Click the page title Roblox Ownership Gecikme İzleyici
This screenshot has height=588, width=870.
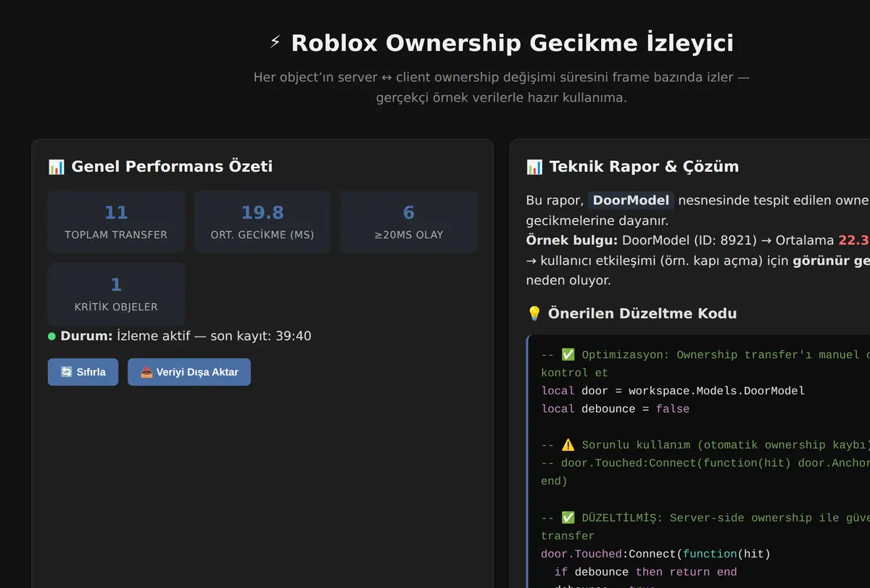[x=512, y=43]
